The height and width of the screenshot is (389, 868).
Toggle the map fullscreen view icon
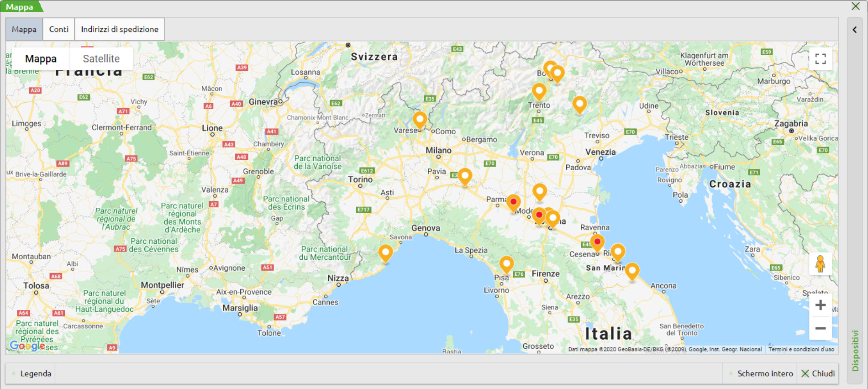820,59
